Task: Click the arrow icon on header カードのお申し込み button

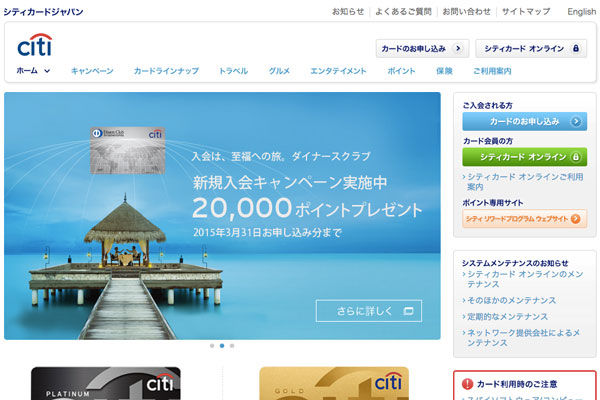Action: [458, 48]
